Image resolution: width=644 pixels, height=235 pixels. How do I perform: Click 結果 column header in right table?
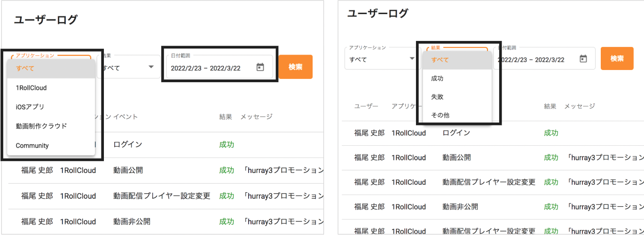point(550,106)
